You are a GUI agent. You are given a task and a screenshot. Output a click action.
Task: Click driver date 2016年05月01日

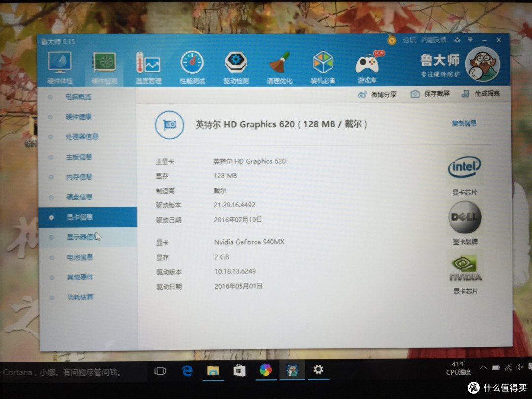[x=238, y=286]
